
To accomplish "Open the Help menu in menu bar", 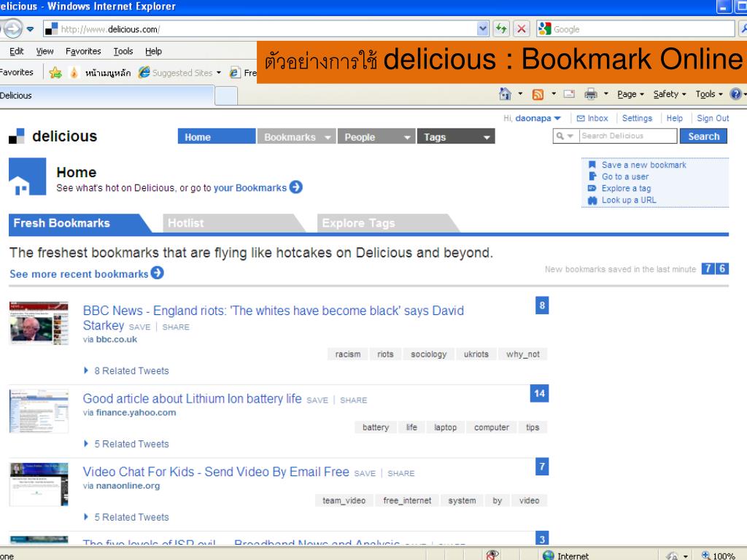I will 153,51.
